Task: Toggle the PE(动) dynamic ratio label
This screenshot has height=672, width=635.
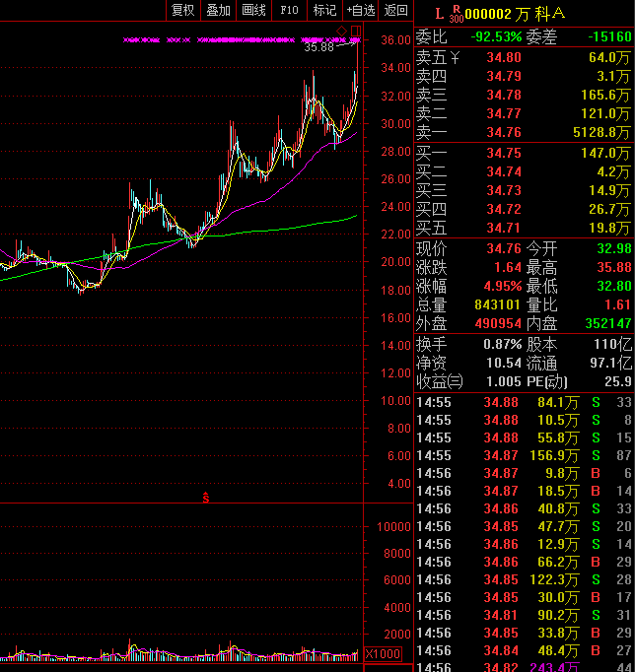Action: [x=553, y=381]
